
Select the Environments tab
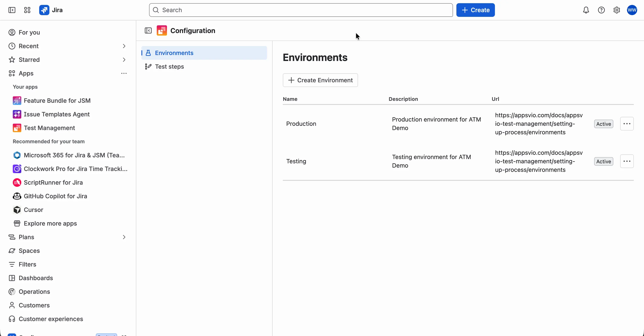[x=204, y=53]
